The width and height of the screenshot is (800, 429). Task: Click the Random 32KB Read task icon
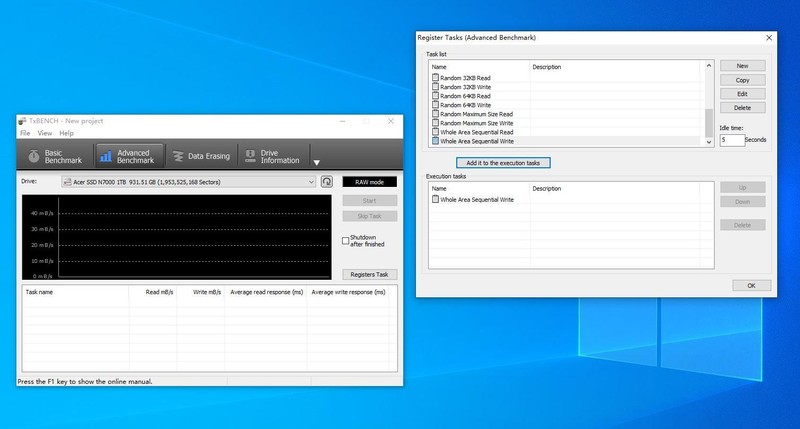coord(435,78)
